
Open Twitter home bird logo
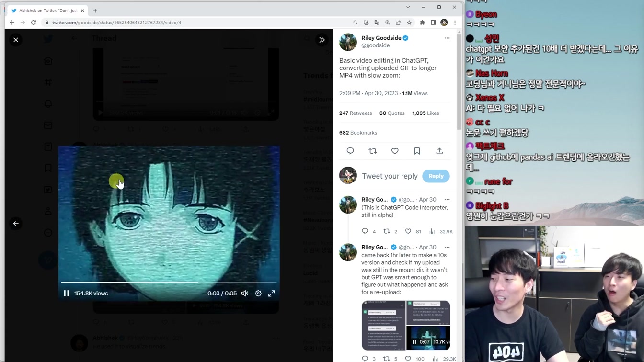tap(48, 39)
